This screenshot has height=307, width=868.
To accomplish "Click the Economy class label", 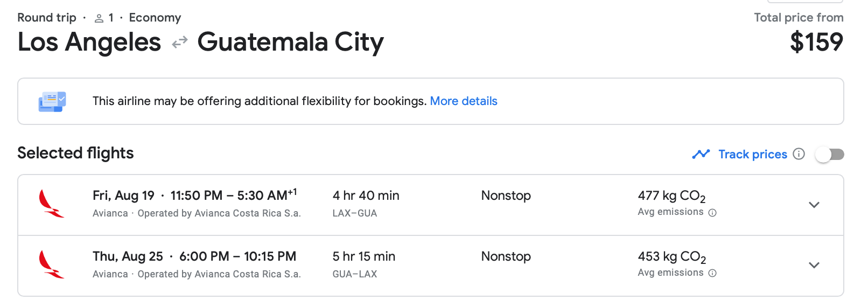I will [x=155, y=18].
